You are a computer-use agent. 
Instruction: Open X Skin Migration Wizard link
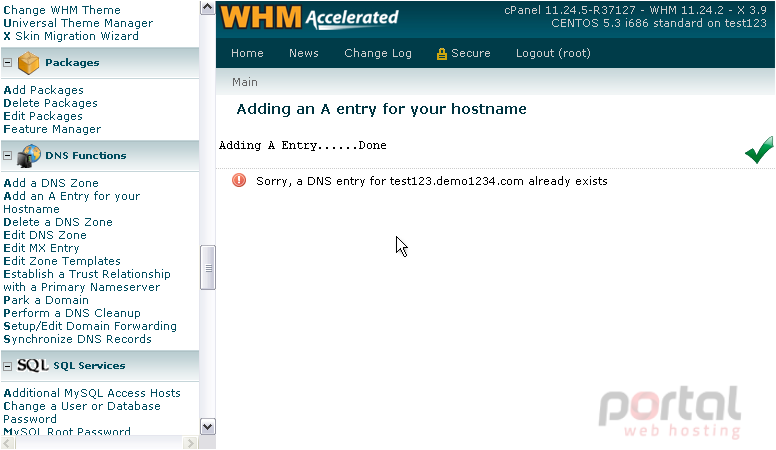pyautogui.click(x=71, y=36)
